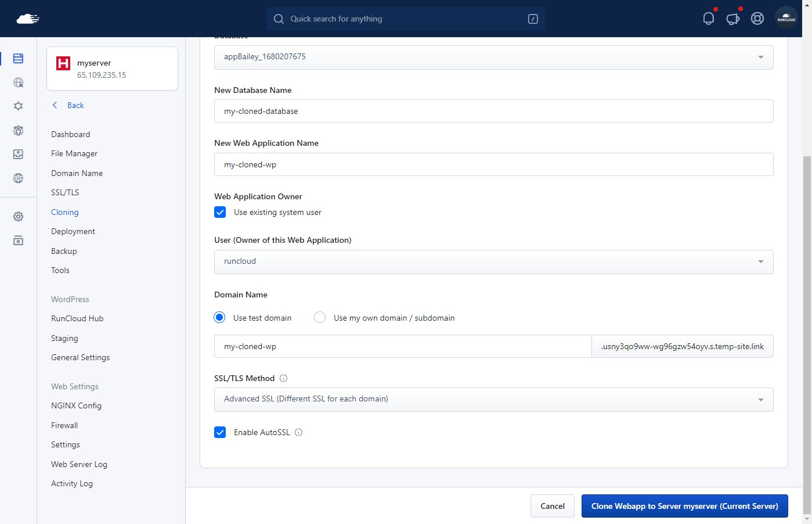This screenshot has height=524, width=812.
Task: Open the DNS manager globe icon
Action: click(x=18, y=178)
